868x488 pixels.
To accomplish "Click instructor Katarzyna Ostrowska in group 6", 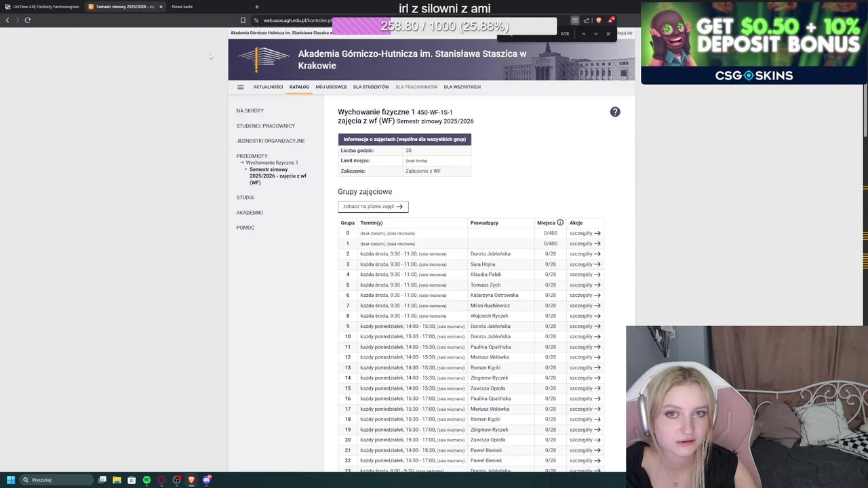I will point(494,295).
